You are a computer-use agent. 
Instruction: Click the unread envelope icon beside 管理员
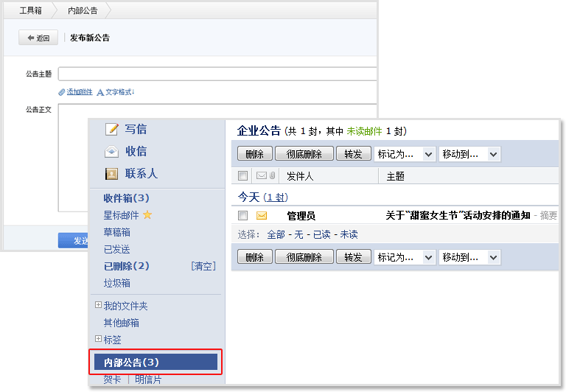click(262, 216)
